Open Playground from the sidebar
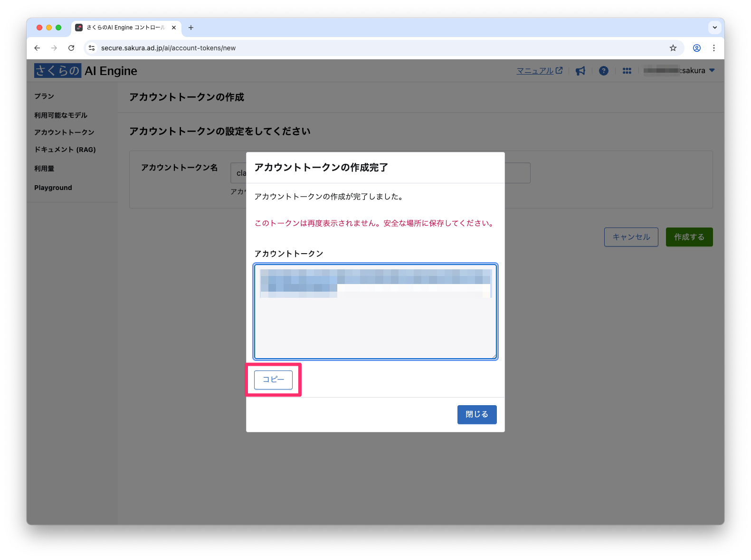Screen dimensions: 751x560 click(53, 188)
